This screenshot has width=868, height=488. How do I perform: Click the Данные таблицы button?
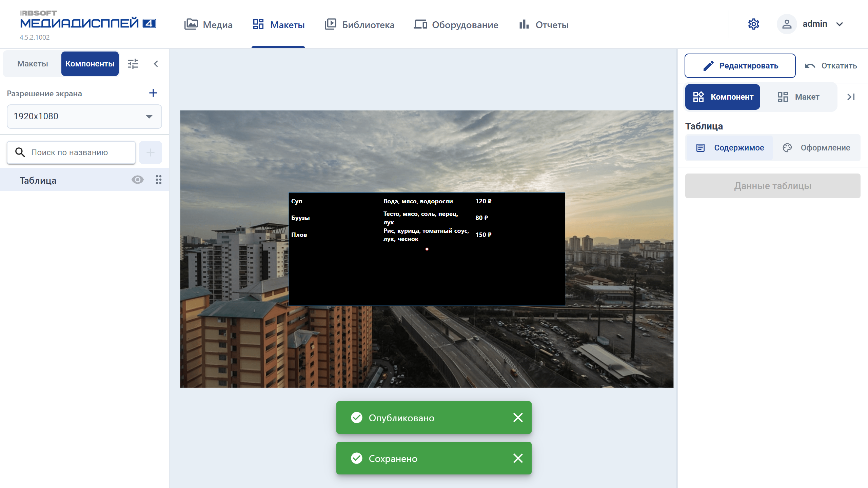click(773, 186)
